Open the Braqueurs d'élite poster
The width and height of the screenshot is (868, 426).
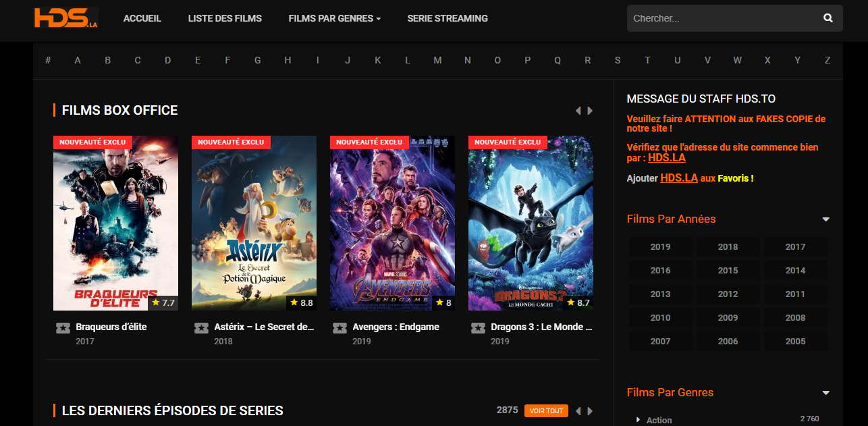(115, 223)
